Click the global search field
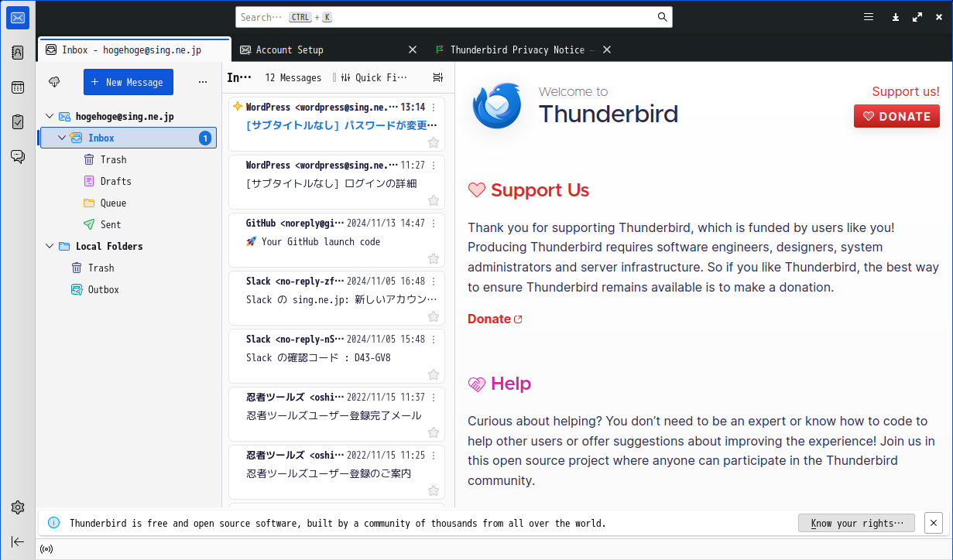The height and width of the screenshot is (560, 953). [454, 17]
